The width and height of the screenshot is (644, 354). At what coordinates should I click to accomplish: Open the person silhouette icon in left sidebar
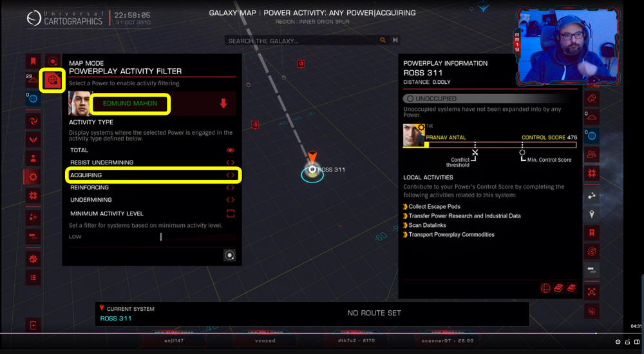[x=33, y=158]
